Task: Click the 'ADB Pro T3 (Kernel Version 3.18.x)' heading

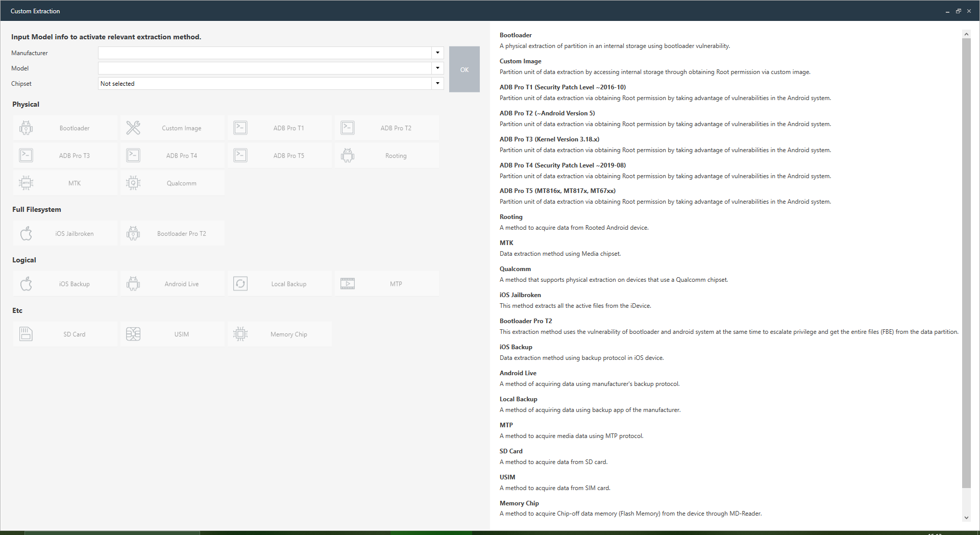Action: click(549, 139)
